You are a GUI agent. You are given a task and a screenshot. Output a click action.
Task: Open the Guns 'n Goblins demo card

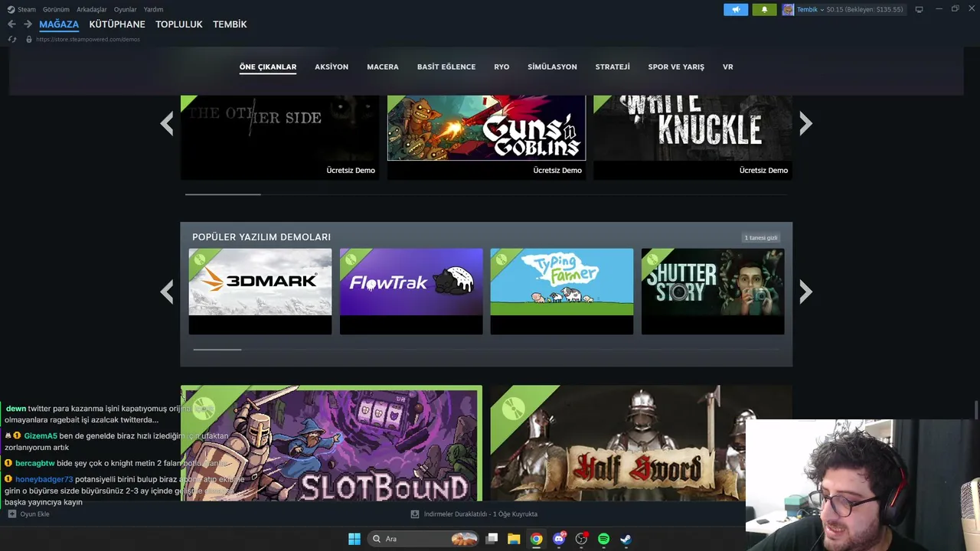tap(486, 138)
